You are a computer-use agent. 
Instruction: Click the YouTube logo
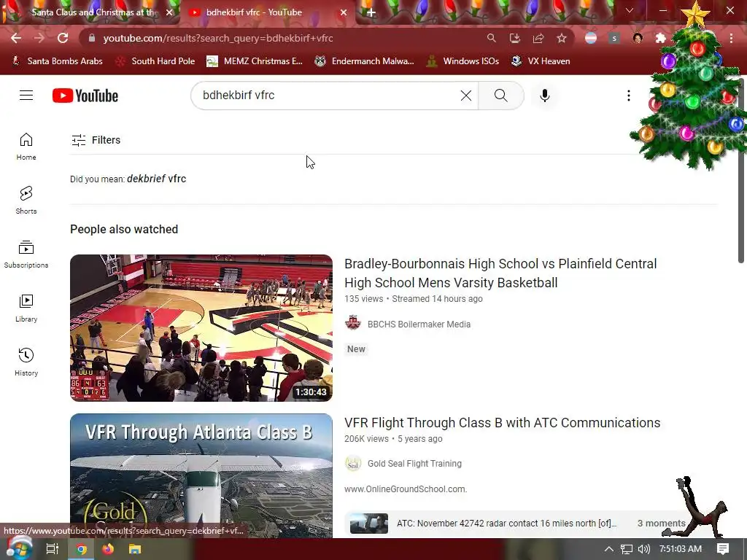click(85, 96)
